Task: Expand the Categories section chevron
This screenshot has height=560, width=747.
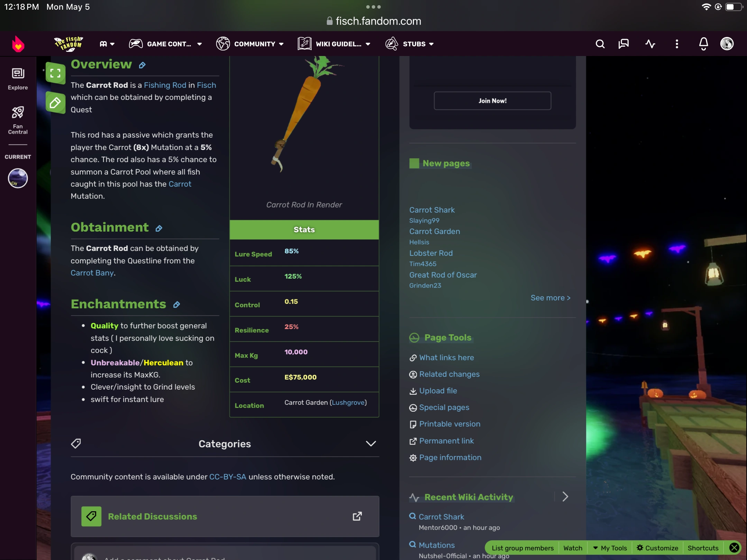Action: (x=371, y=444)
